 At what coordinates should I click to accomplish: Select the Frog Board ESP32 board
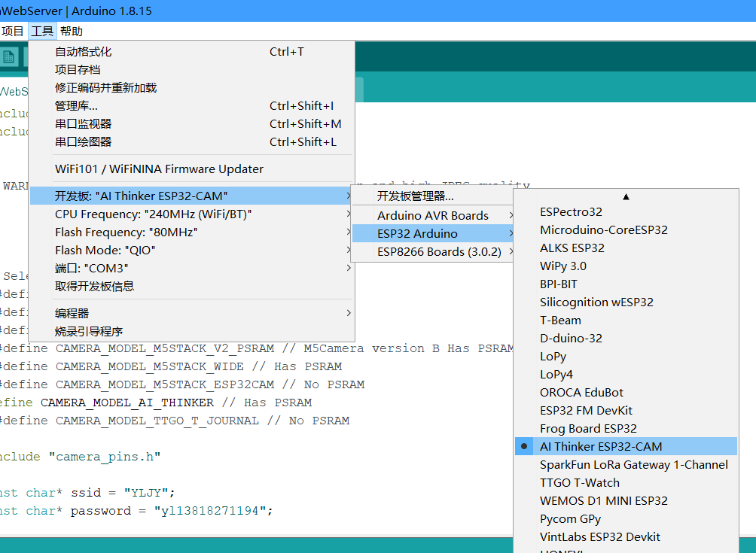626,429
